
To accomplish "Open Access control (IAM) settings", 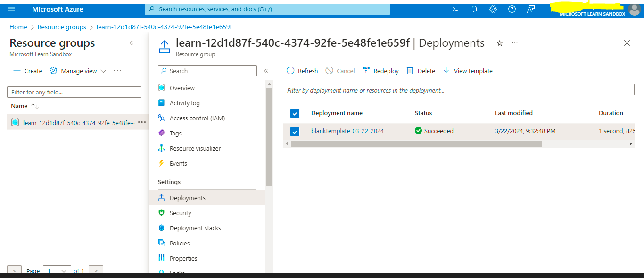I will pos(196,118).
